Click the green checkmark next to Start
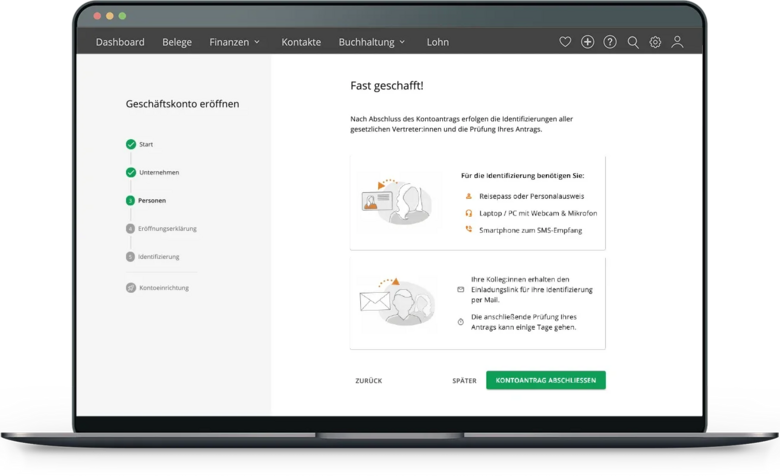 tap(131, 144)
